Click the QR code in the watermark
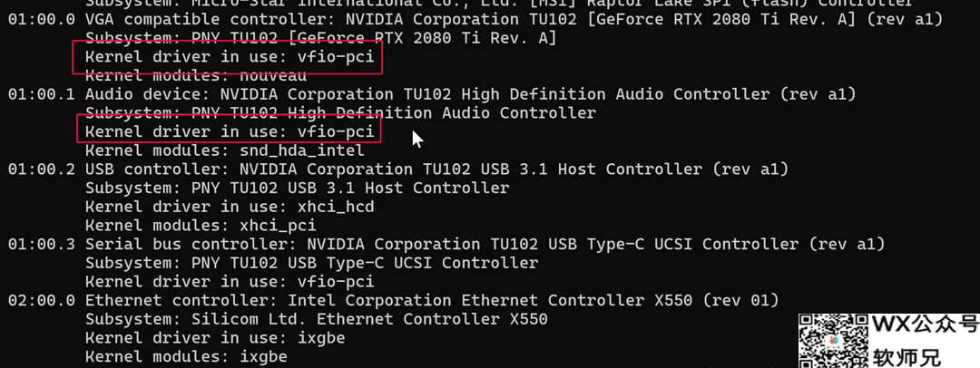 (x=833, y=341)
